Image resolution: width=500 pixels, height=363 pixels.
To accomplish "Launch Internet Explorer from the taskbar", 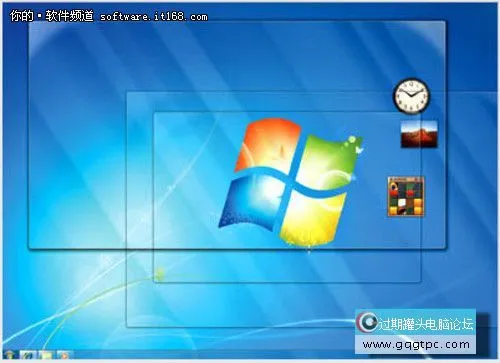I will tap(28, 355).
